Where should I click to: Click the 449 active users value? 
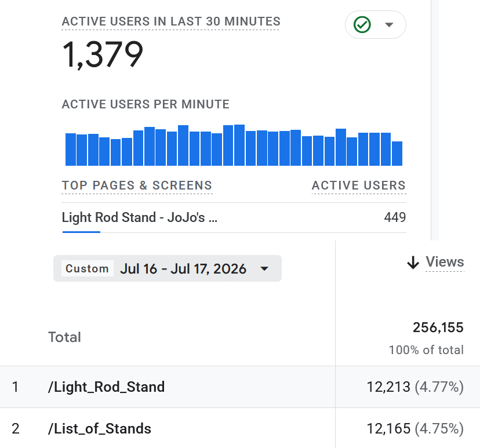[395, 217]
